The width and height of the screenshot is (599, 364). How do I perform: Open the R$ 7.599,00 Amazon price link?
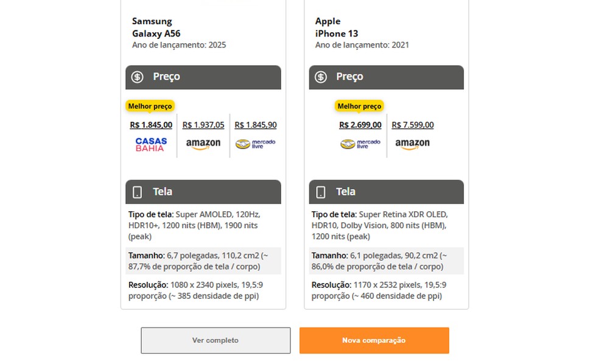pyautogui.click(x=412, y=125)
